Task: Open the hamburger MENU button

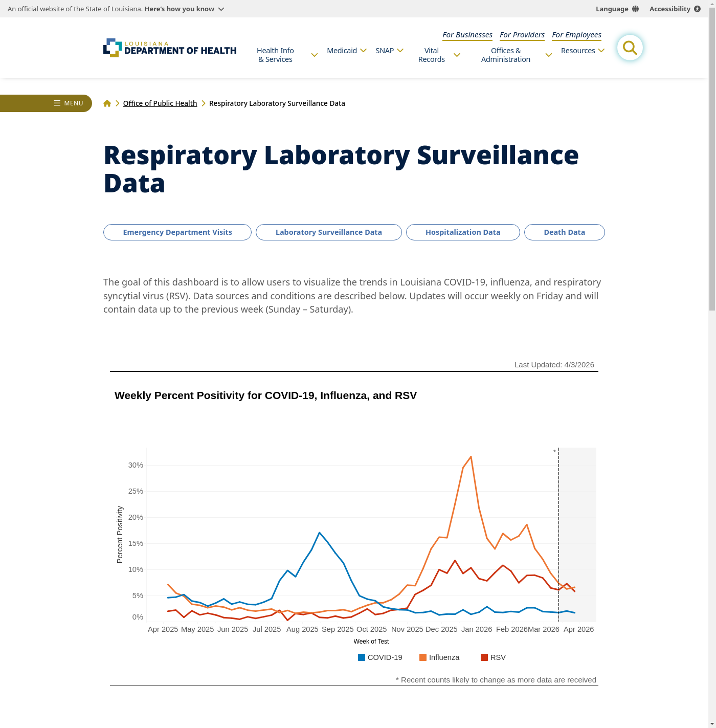Action: pyautogui.click(x=69, y=103)
